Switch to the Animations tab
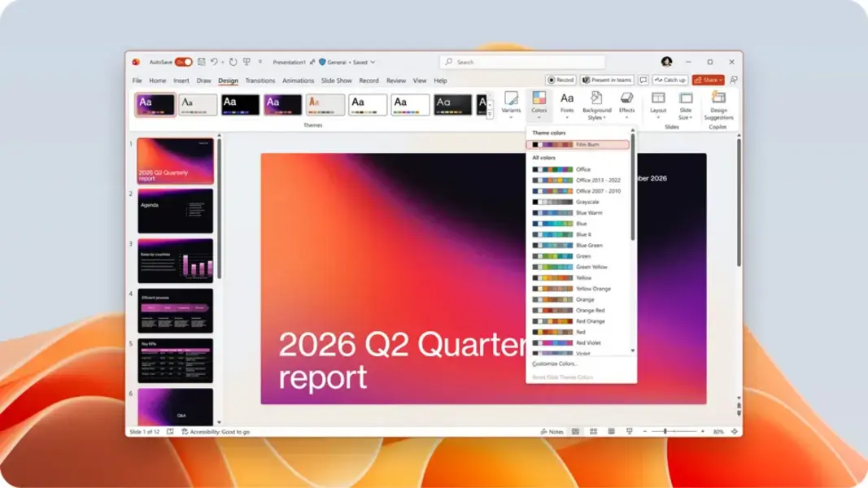Viewport: 868px width, 488px height. point(298,81)
